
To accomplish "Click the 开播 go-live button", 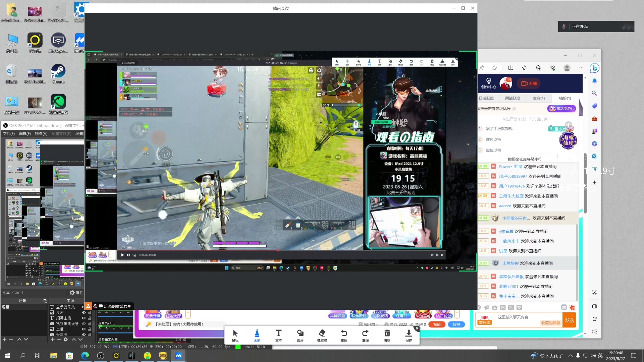I will coord(529,83).
